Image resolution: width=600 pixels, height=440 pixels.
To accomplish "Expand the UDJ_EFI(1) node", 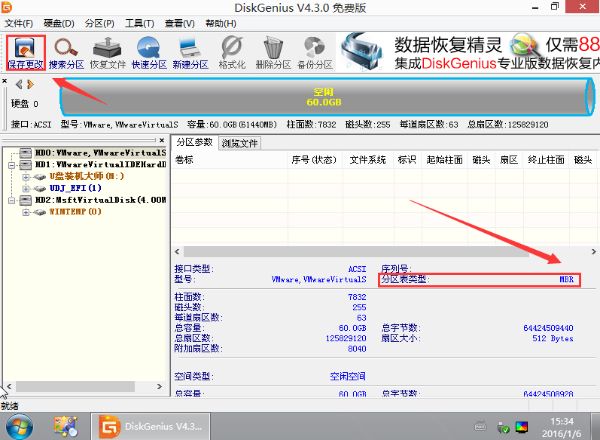I will click(x=26, y=189).
